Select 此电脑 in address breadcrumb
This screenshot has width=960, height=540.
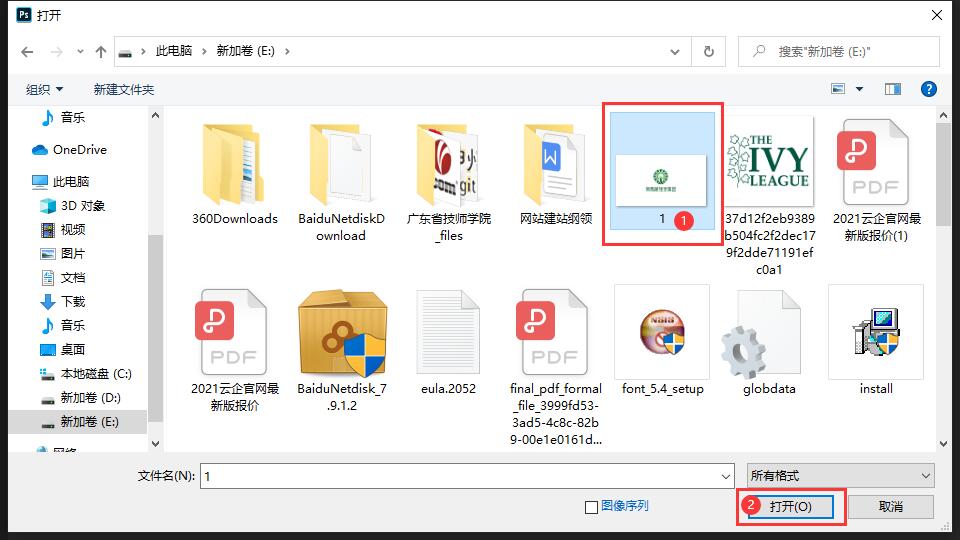pos(174,51)
